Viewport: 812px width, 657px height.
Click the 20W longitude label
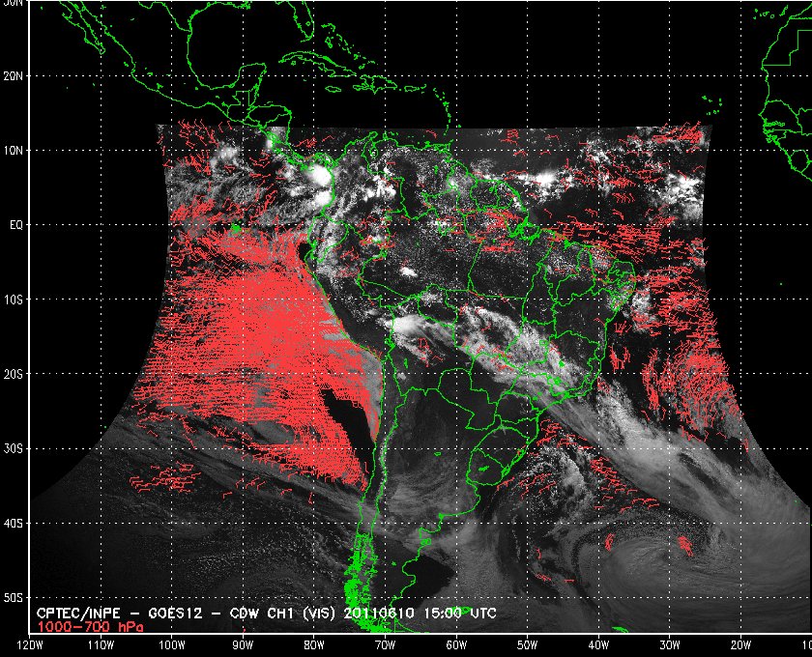(740, 645)
